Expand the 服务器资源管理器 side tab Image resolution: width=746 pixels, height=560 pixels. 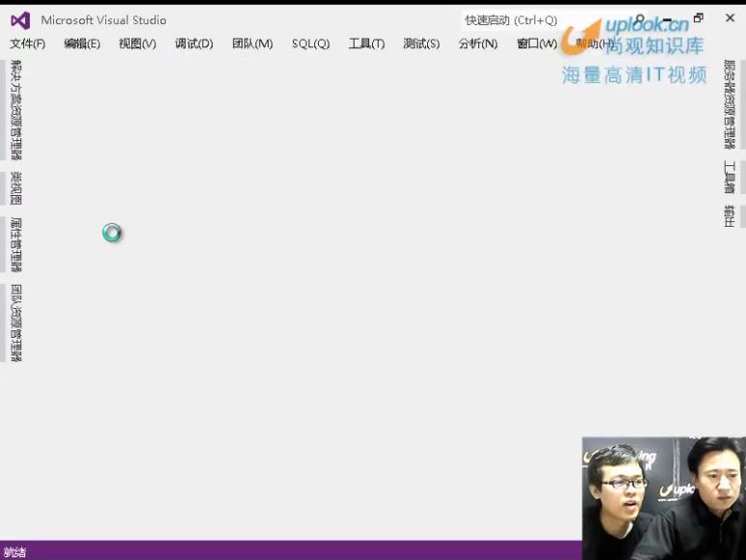point(730,104)
